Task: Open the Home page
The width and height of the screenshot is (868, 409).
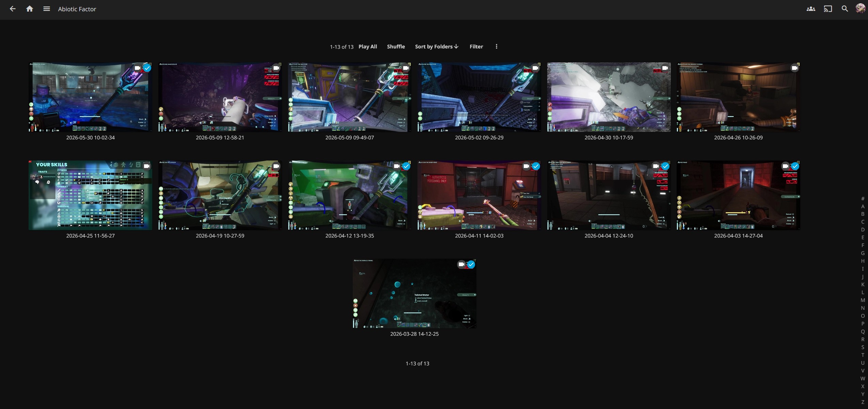Action: pos(30,9)
